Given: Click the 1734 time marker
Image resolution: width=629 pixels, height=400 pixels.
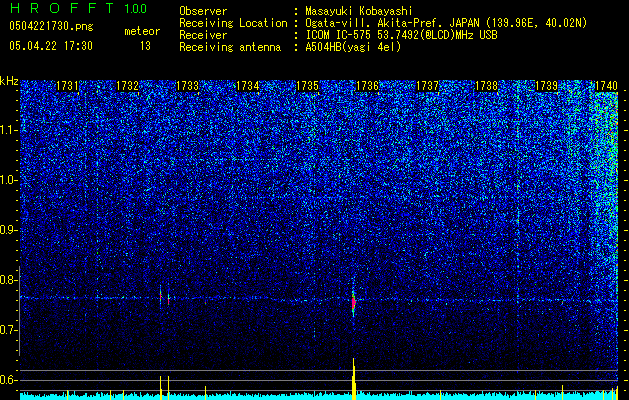Looking at the screenshot, I should tap(248, 86).
